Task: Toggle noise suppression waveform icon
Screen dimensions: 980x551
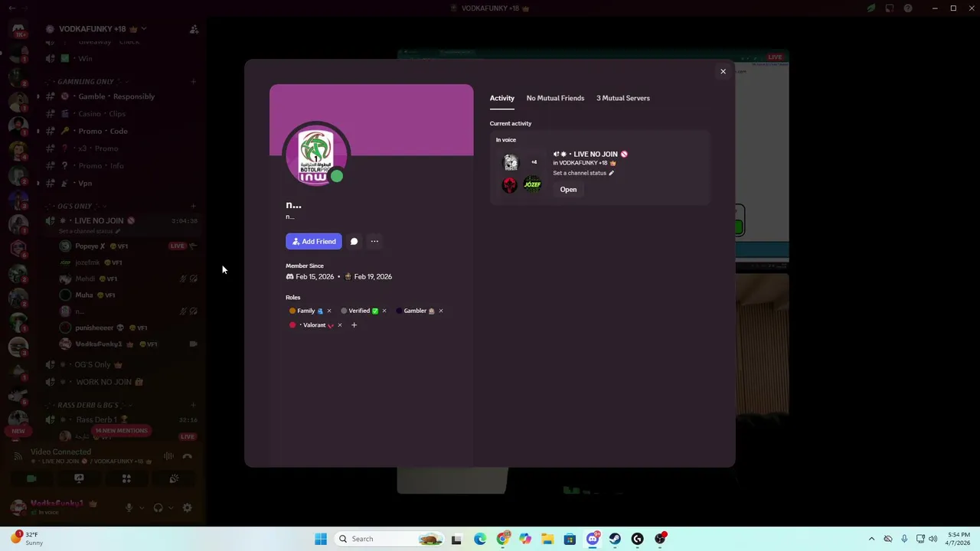Action: [x=168, y=456]
